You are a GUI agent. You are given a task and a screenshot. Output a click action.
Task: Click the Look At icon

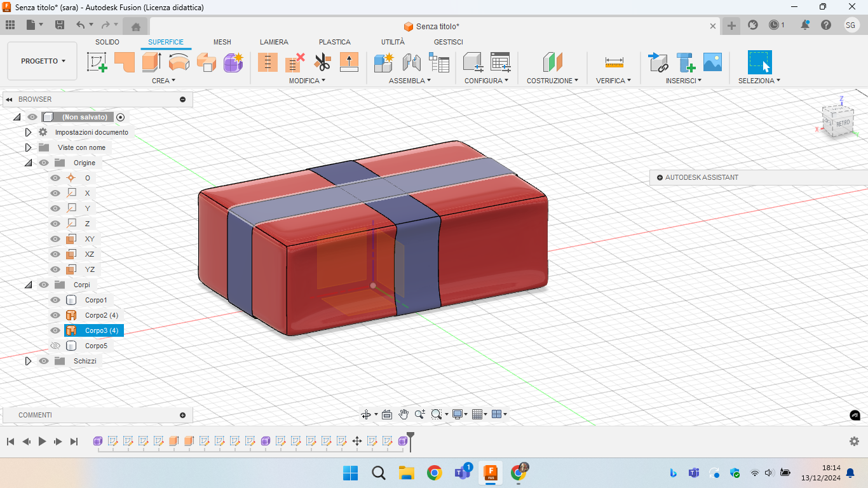click(387, 414)
